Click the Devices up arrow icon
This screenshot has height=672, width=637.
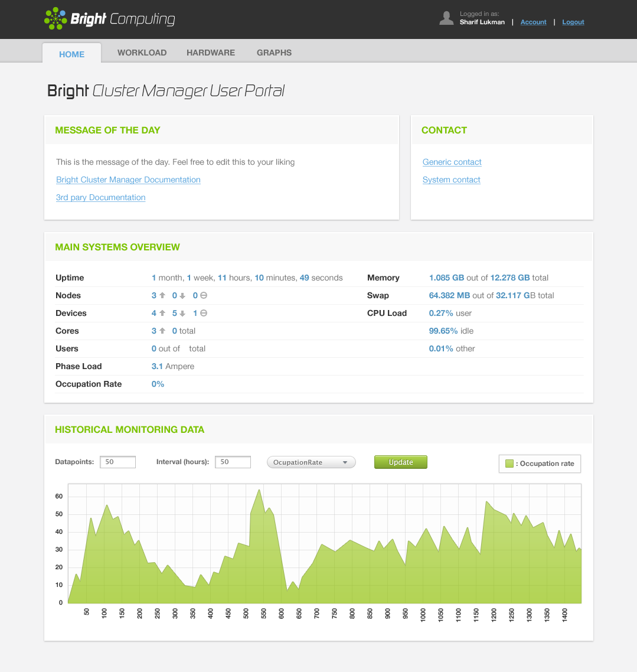click(x=162, y=314)
